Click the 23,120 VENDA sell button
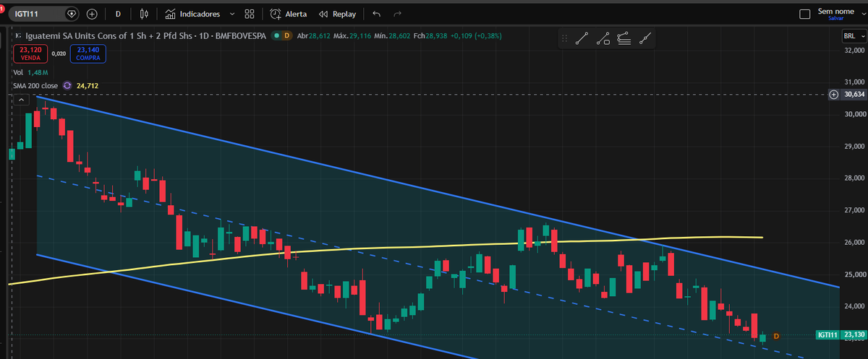This screenshot has height=359, width=868. click(30, 53)
